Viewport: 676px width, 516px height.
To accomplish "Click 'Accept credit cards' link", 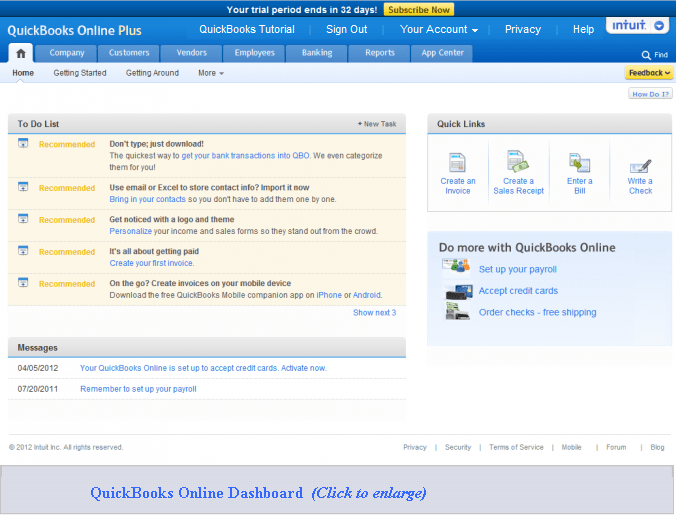I will 518,291.
